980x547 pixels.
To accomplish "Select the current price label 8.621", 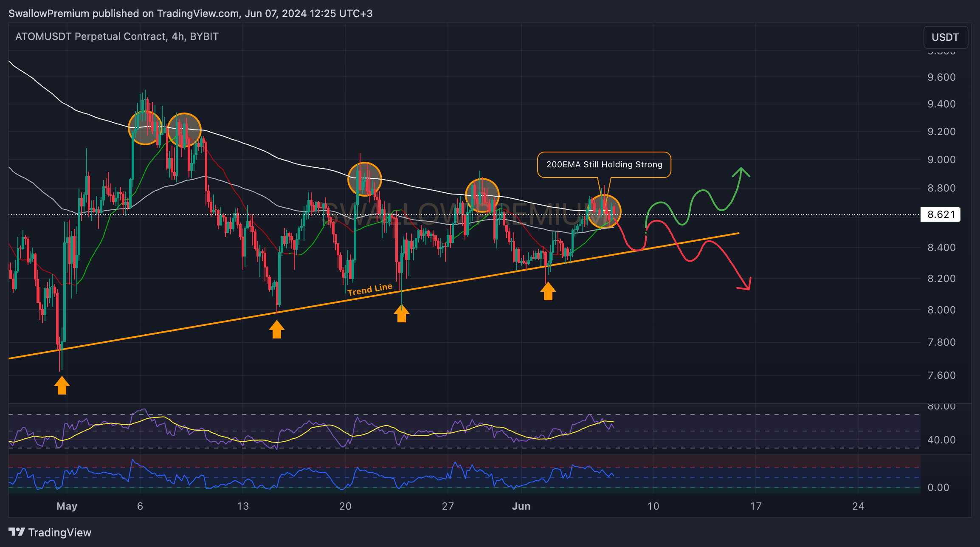I will point(941,214).
